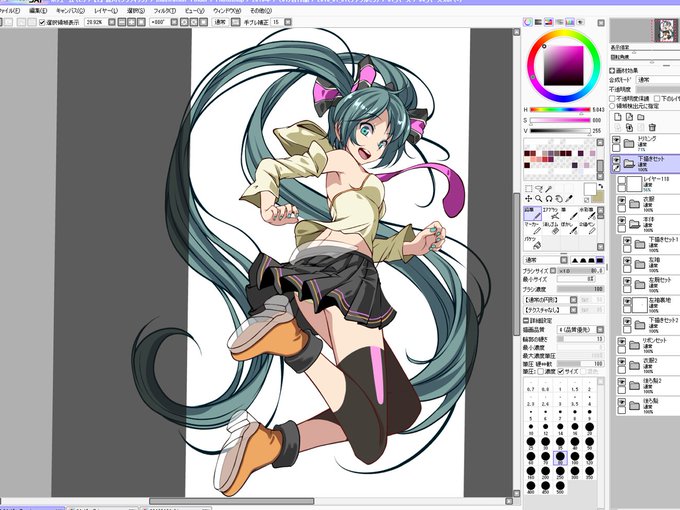Toggle the color wheel panel icon

click(528, 22)
